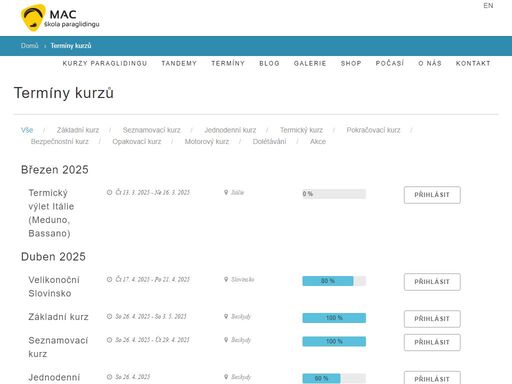This screenshot has height=384, width=512.
Task: Click Přihlásit in the Jednodenní row
Action: tap(432, 378)
